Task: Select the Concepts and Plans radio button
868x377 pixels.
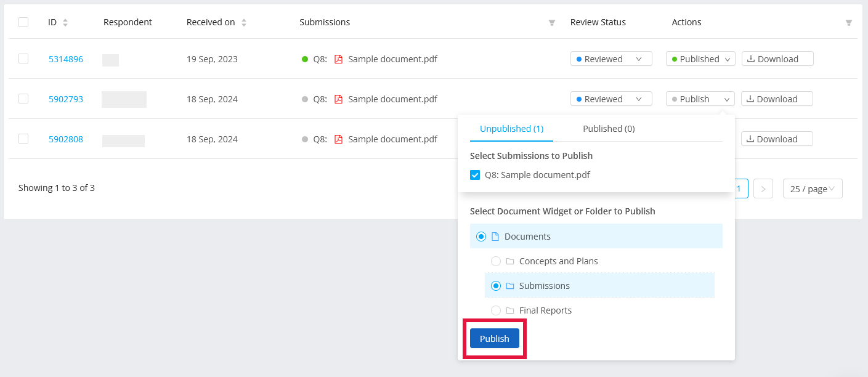Action: pos(496,261)
